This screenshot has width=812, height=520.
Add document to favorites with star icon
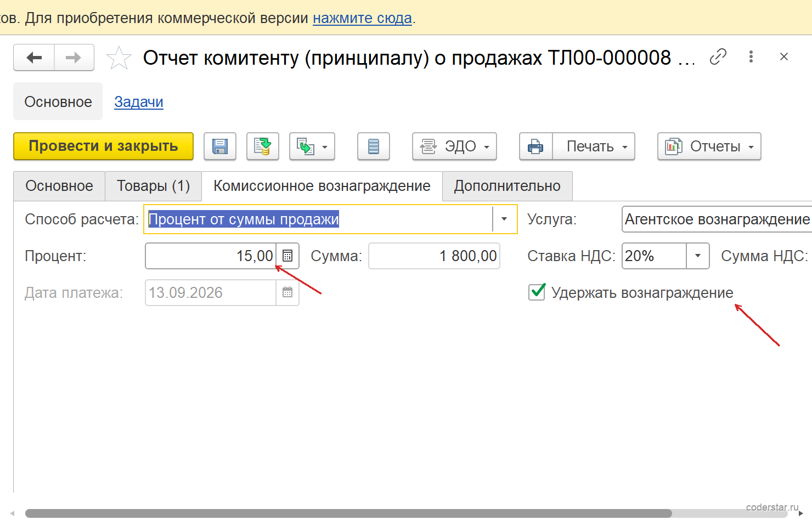click(119, 58)
